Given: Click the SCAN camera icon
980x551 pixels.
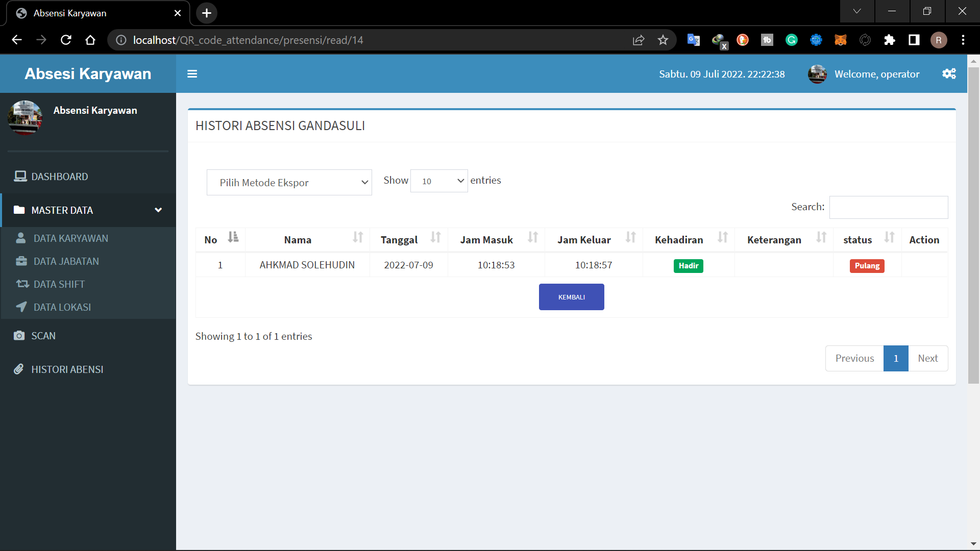Looking at the screenshot, I should coord(19,335).
